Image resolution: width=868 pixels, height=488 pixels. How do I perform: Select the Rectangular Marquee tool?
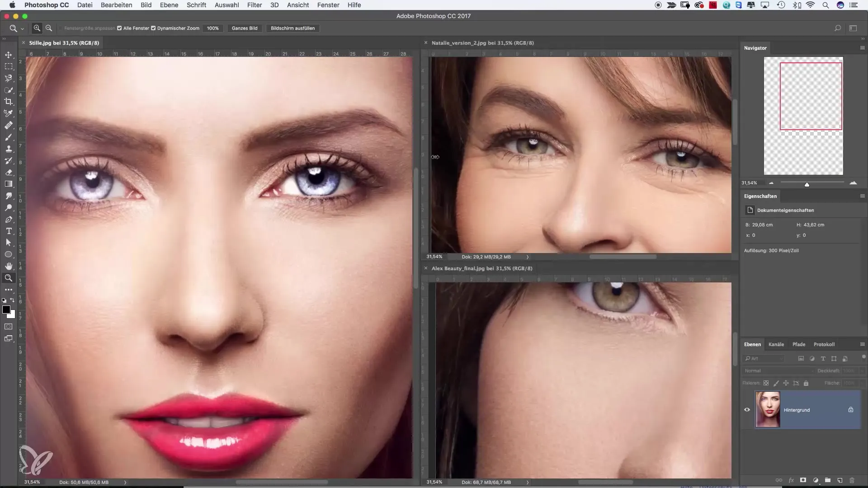coord(9,66)
